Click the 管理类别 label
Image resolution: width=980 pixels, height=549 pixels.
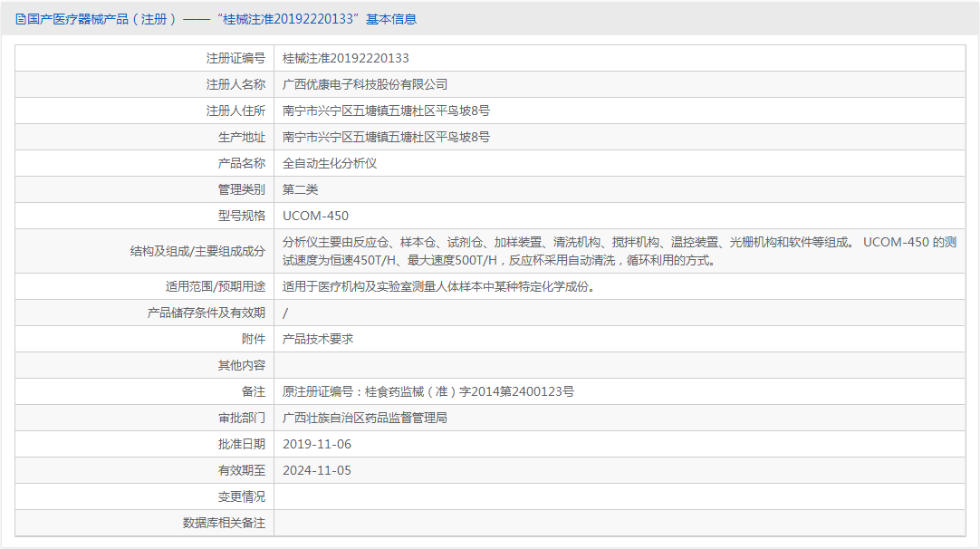point(241,189)
